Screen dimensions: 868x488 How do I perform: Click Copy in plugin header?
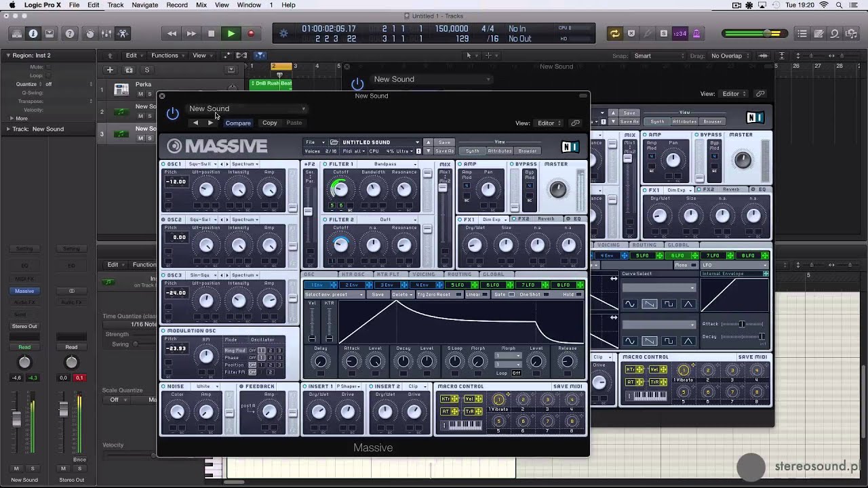tap(270, 123)
